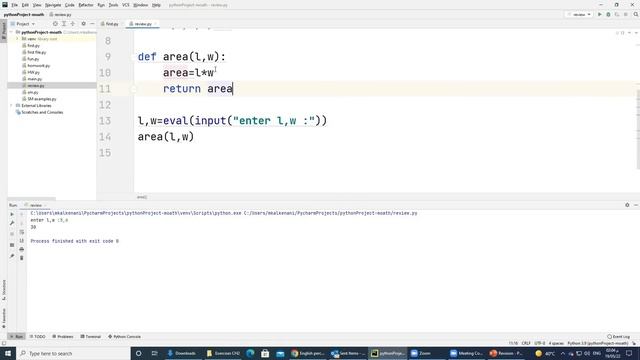Click Windows taskbar search box

(x=73, y=353)
